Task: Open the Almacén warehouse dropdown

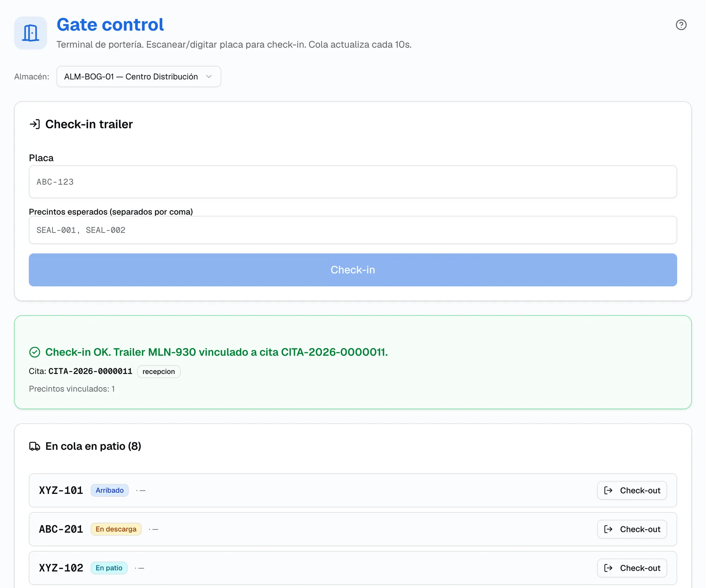Action: [139, 77]
